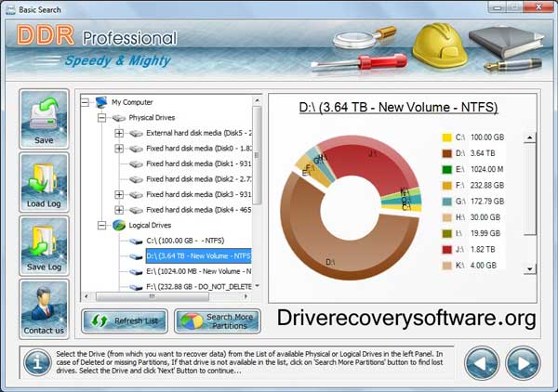Click the H:\ 30.00 GB legend entry
Screen dimensions: 558x392
(x=472, y=217)
